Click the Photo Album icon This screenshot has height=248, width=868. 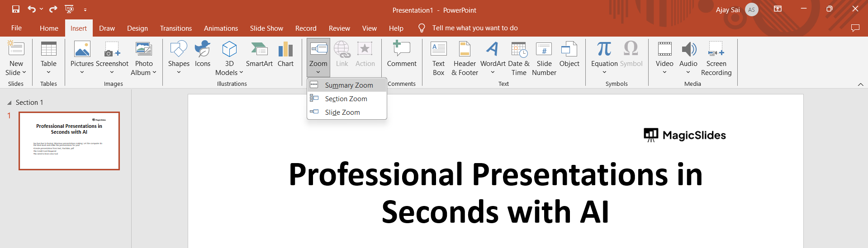pos(144,49)
